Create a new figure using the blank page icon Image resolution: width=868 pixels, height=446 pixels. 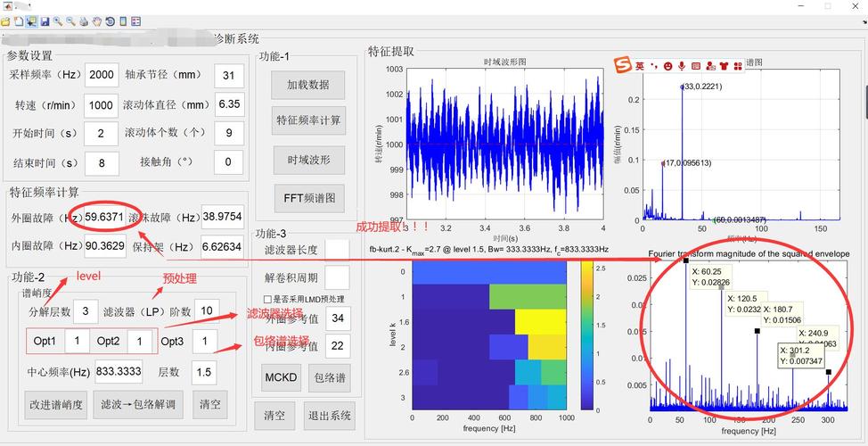pyautogui.click(x=18, y=21)
